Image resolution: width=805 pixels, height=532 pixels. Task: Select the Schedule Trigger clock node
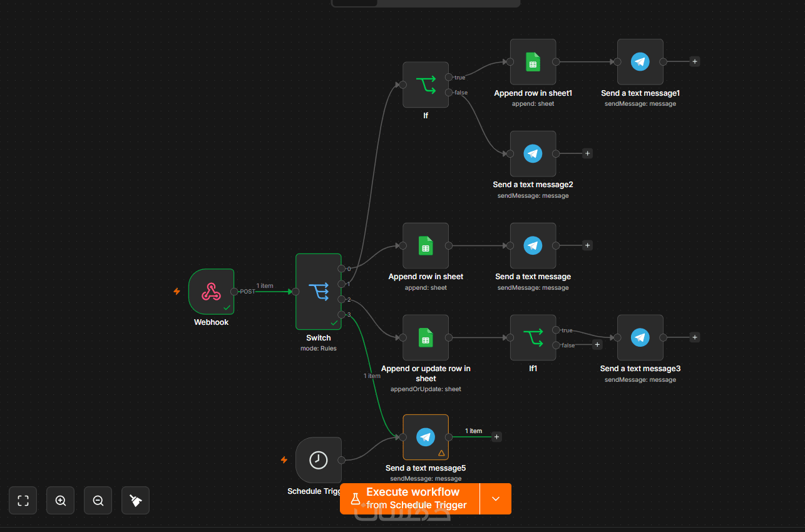point(319,460)
